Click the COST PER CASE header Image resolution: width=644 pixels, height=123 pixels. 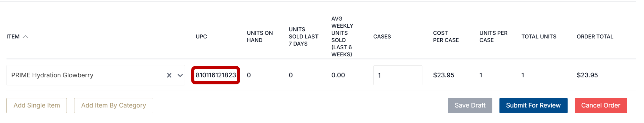pyautogui.click(x=446, y=37)
